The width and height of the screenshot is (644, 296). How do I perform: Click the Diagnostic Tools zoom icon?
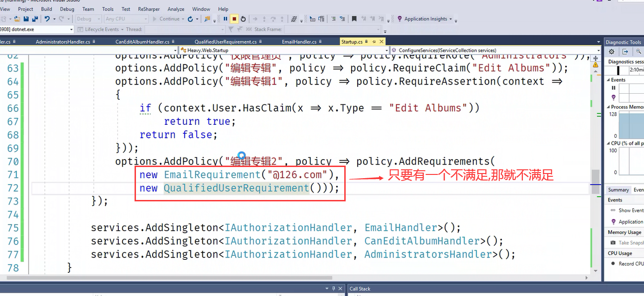coord(639,51)
